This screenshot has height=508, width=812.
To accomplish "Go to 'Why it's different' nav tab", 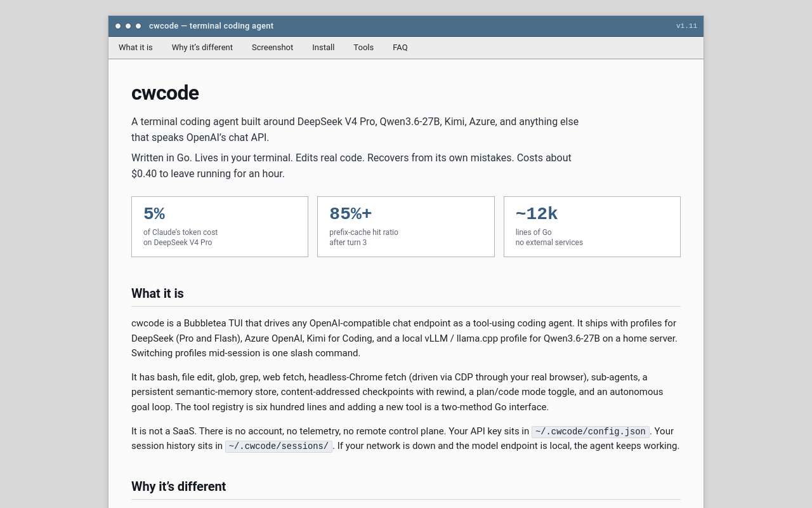I will 202,48.
